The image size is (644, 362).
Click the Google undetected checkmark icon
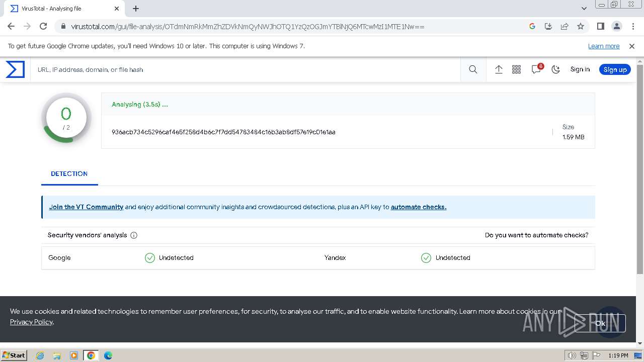(150, 258)
